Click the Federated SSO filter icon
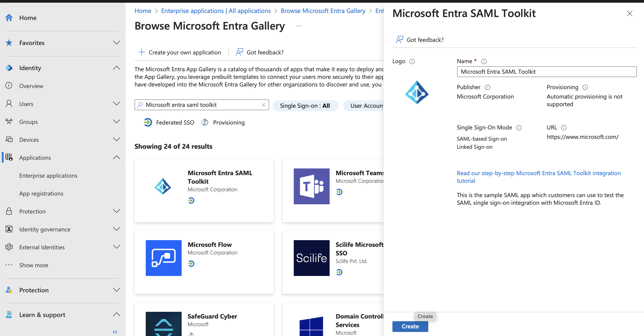 point(147,122)
